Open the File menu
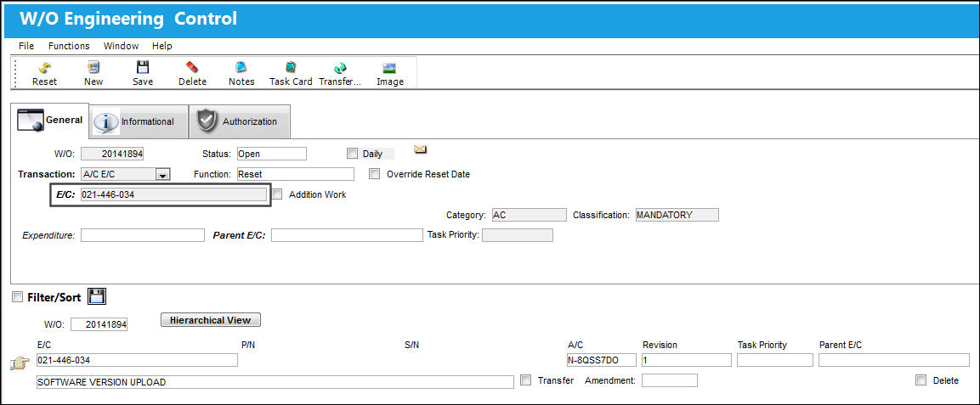Screen dimensions: 980x405 (x=26, y=46)
